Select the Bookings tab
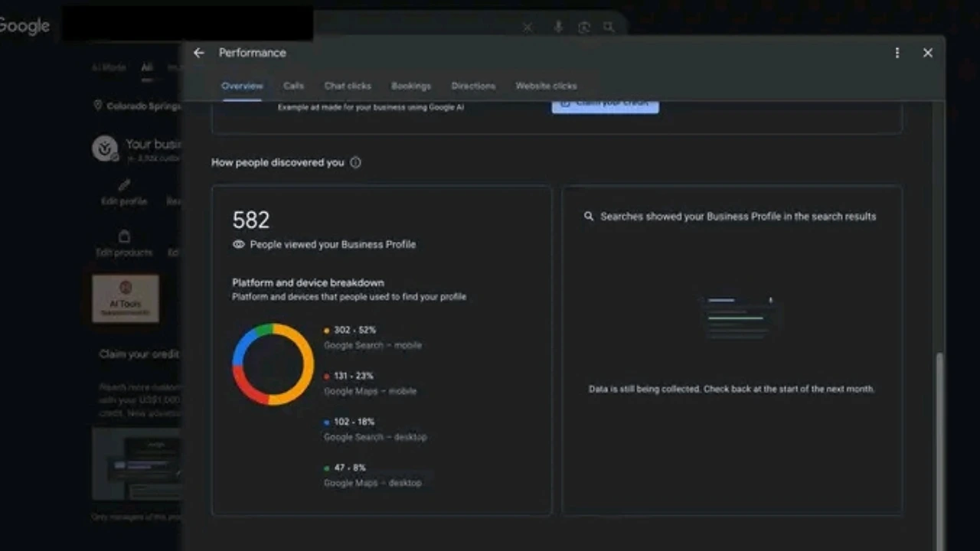The height and width of the screenshot is (551, 980). (411, 86)
